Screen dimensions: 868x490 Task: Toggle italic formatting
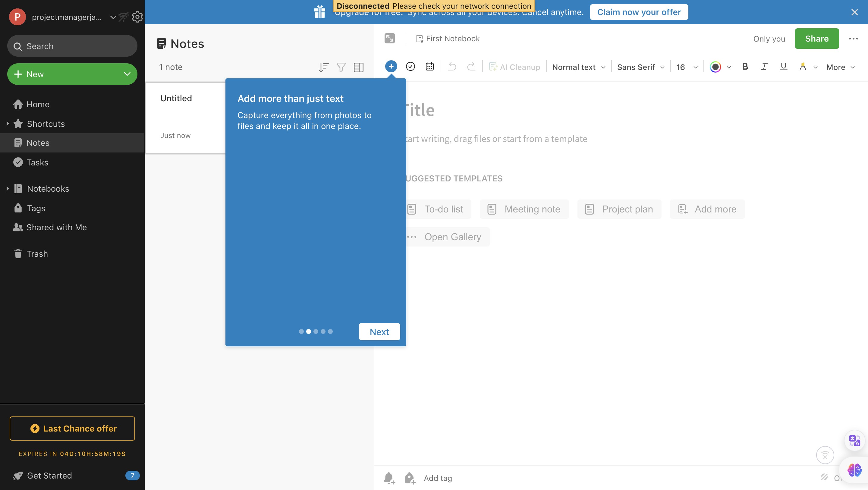(764, 67)
